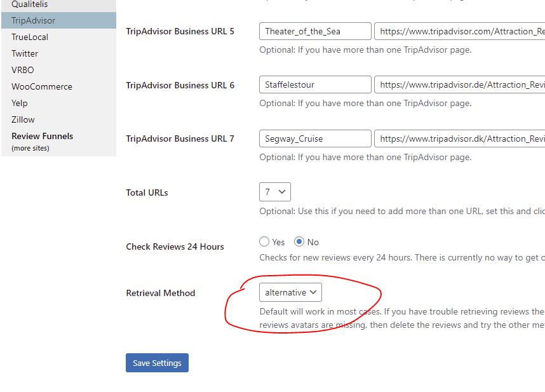
Task: Edit the Theater_of_the_Sea name field
Action: pyautogui.click(x=315, y=31)
